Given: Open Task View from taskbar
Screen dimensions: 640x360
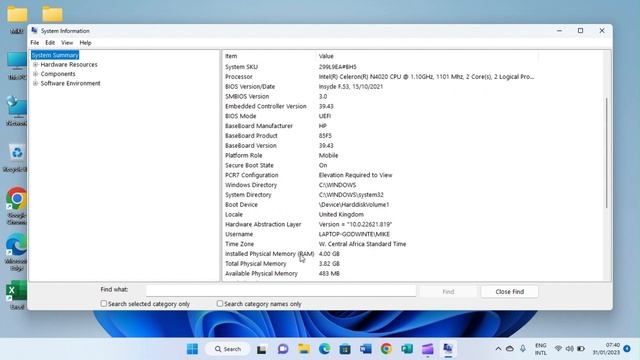Looking at the screenshot, I should click(262, 349).
